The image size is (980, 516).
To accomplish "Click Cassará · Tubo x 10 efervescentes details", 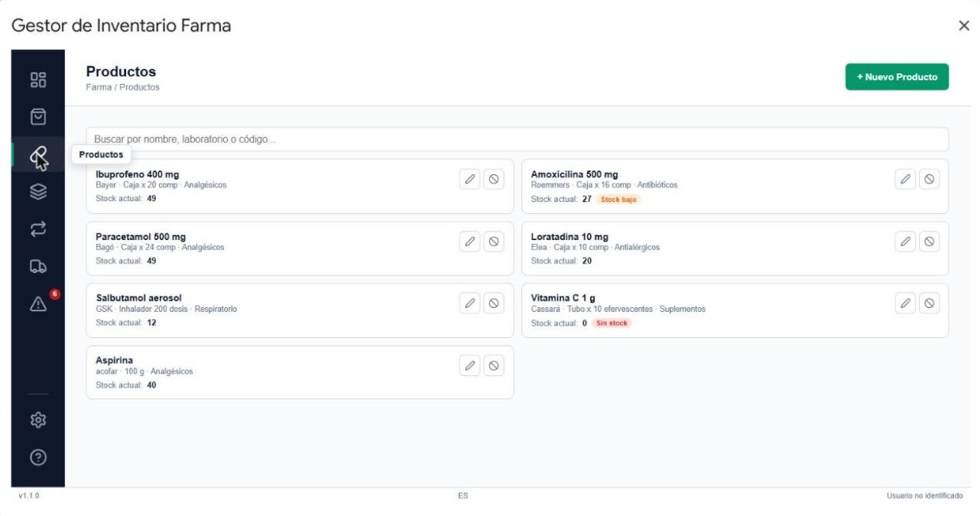I will [x=618, y=310].
